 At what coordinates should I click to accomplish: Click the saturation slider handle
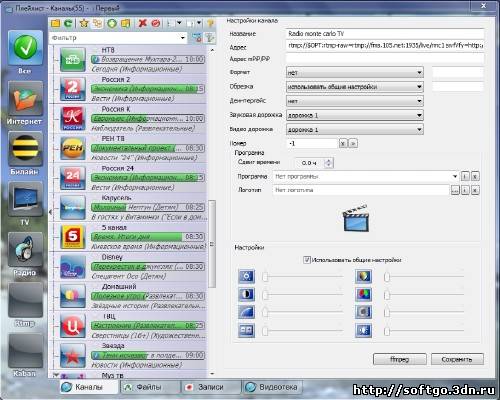(387, 276)
